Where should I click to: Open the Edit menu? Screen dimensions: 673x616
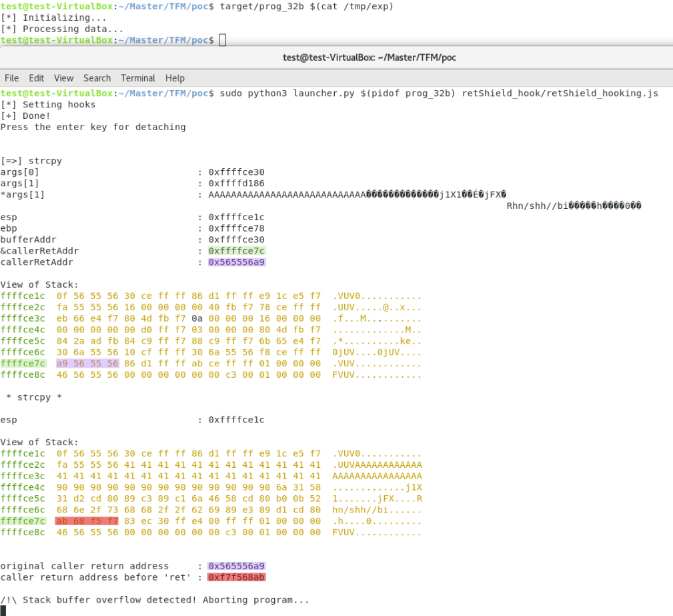click(36, 78)
